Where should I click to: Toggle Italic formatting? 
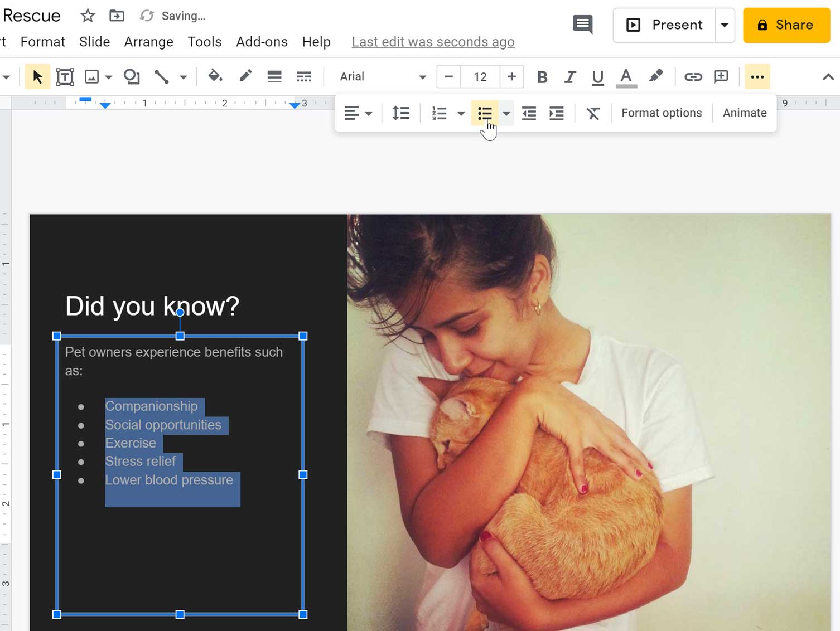tap(569, 77)
